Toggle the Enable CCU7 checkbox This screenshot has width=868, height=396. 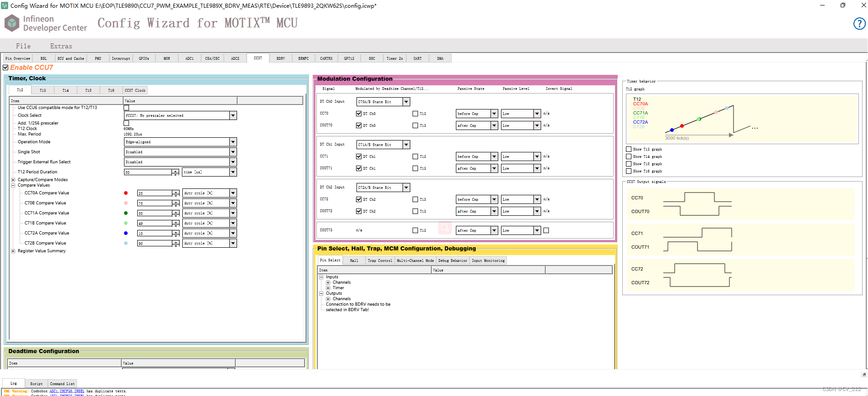pos(5,68)
